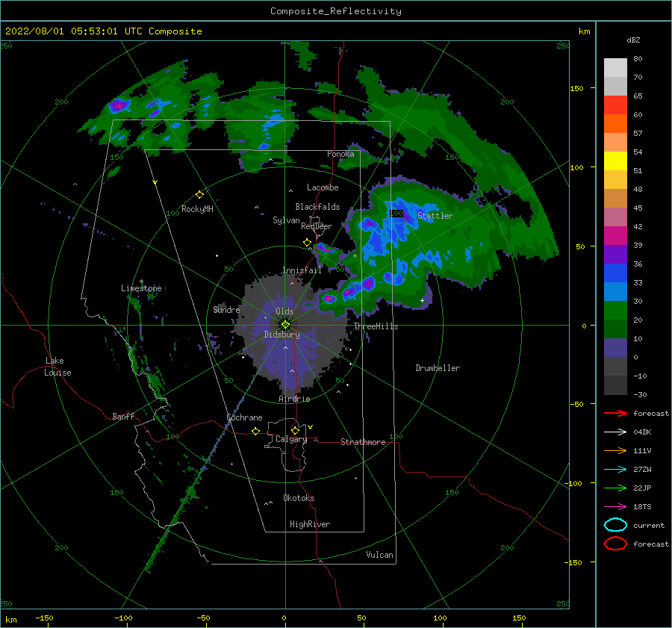This screenshot has width=672, height=628.
Task: Click the Composite_Reflectivity title
Action: coord(336,11)
